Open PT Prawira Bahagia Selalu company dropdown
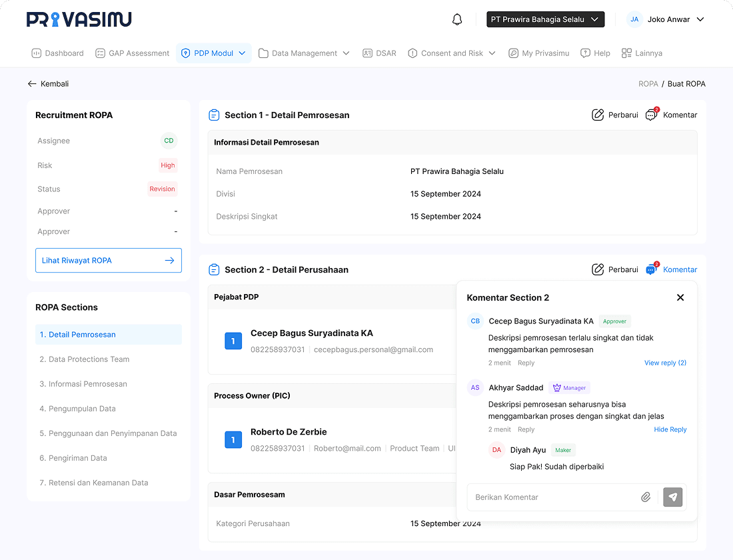Image resolution: width=733 pixels, height=560 pixels. (x=545, y=19)
